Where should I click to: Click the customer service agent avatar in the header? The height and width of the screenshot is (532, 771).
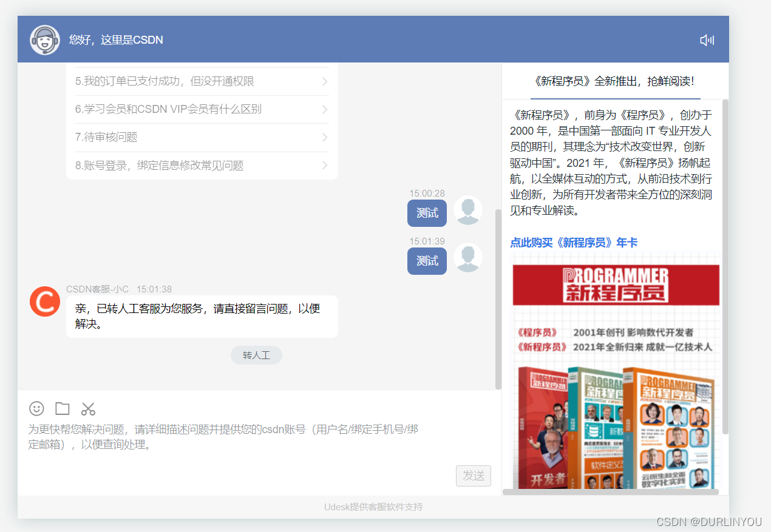45,40
